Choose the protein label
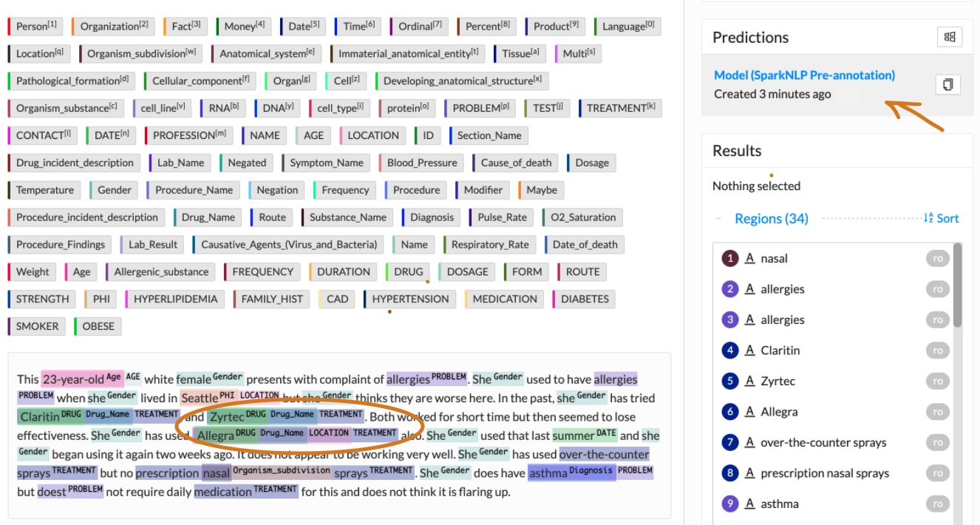The height and width of the screenshot is (525, 980). [408, 108]
